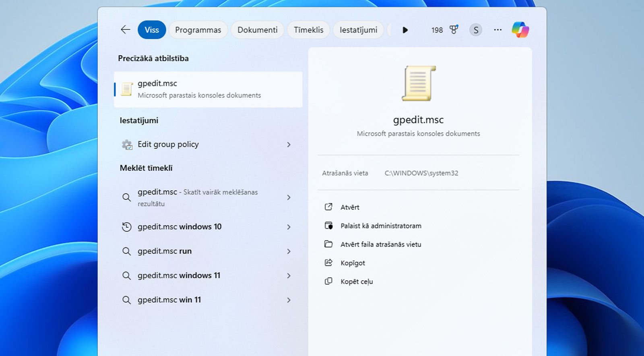Click the Kopēt ceļu copy icon
The image size is (644, 356).
click(x=328, y=281)
